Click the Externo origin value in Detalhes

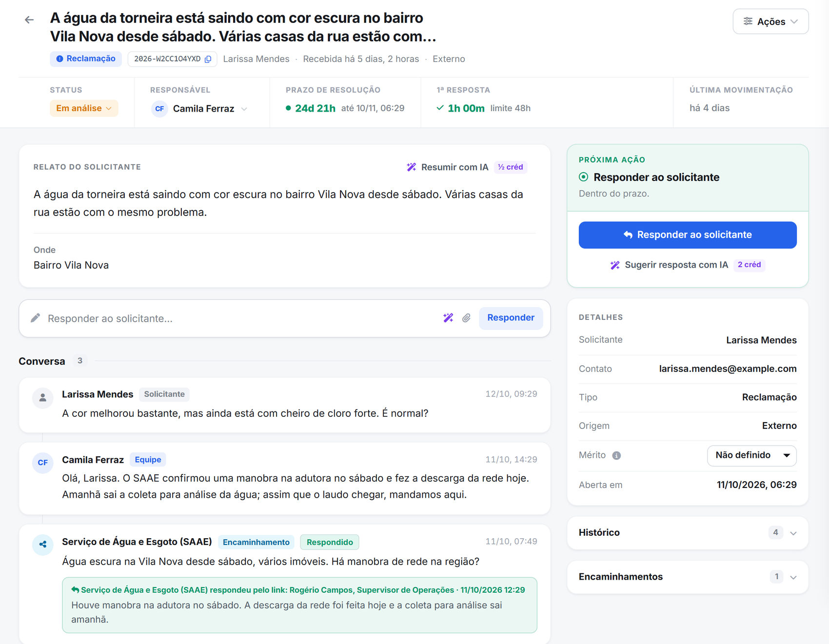click(x=779, y=426)
